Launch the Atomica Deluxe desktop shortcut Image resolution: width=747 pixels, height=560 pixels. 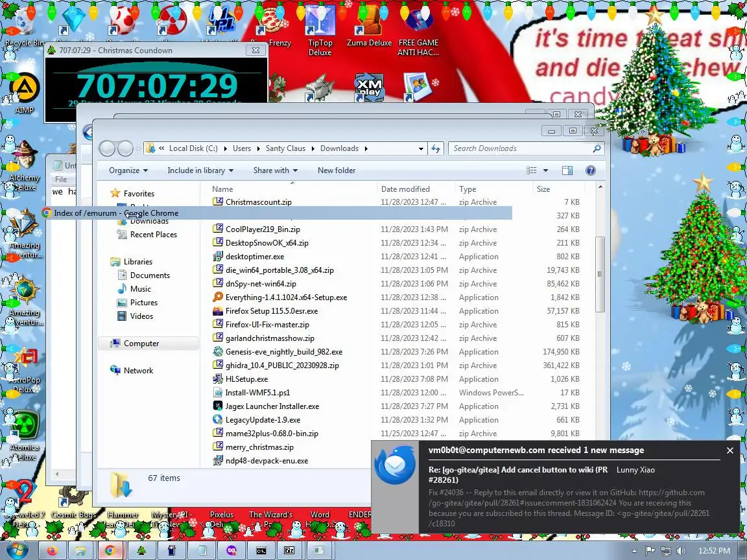(x=24, y=436)
